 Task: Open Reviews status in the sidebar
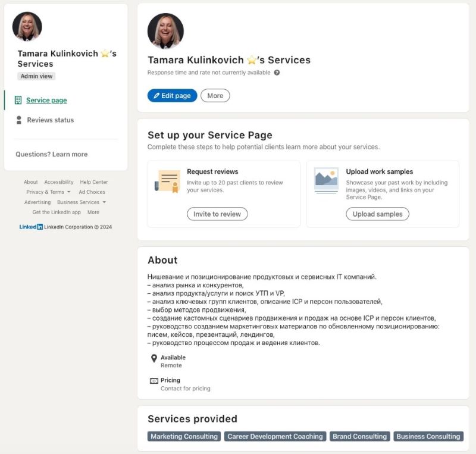click(x=50, y=120)
